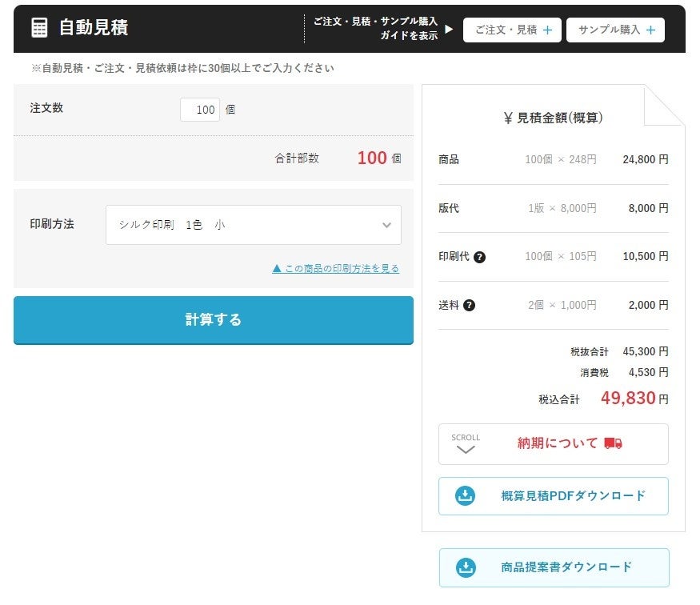The image size is (700, 605).
Task: Click the 計算する button
Action: point(214,320)
